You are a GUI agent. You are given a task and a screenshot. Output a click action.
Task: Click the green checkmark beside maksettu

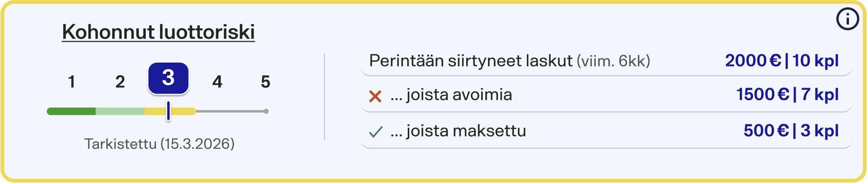pyautogui.click(x=376, y=132)
